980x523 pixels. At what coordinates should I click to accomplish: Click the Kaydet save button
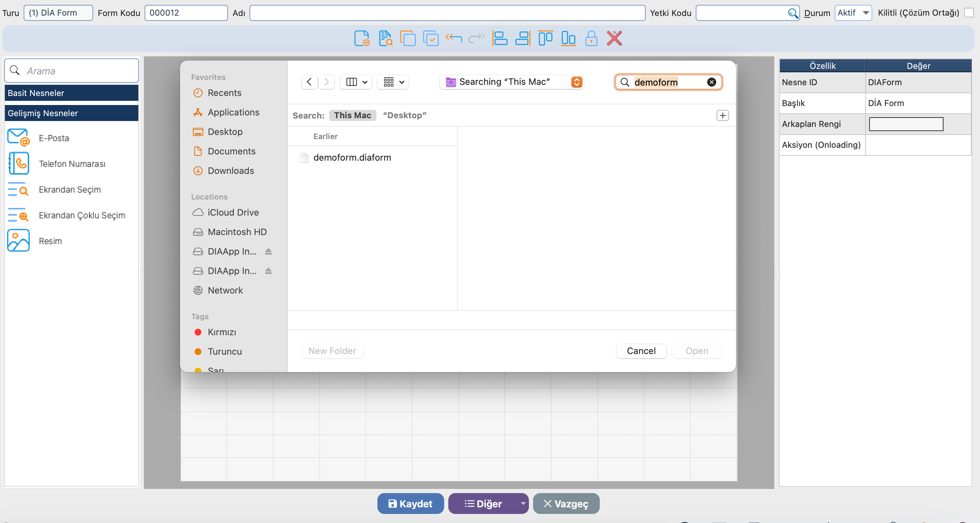(x=410, y=503)
